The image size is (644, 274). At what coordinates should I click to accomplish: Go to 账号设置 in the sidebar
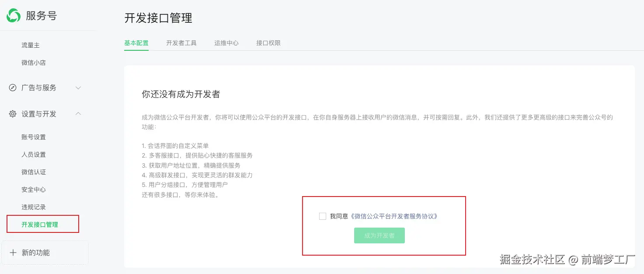coord(34,137)
